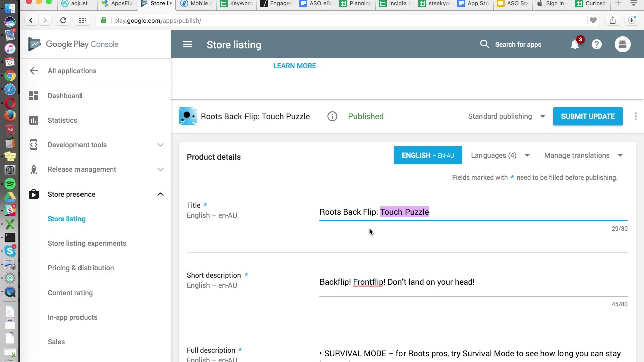Open iTunes music icon in dock
644x362 pixels.
click(x=10, y=48)
